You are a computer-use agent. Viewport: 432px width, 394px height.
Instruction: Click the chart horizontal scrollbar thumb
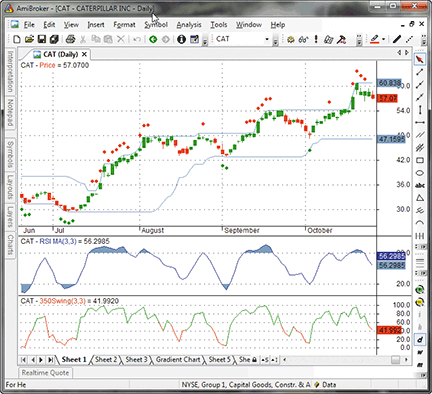pyautogui.click(x=395, y=360)
